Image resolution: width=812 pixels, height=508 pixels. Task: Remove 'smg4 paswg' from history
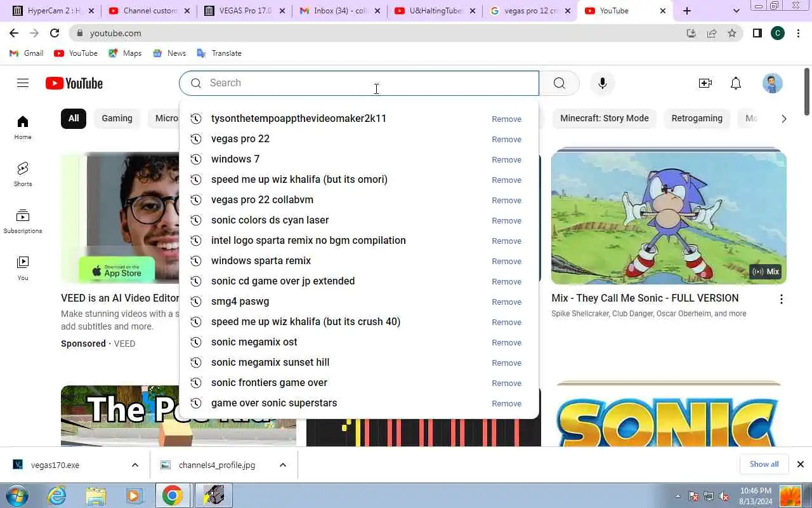pos(506,302)
